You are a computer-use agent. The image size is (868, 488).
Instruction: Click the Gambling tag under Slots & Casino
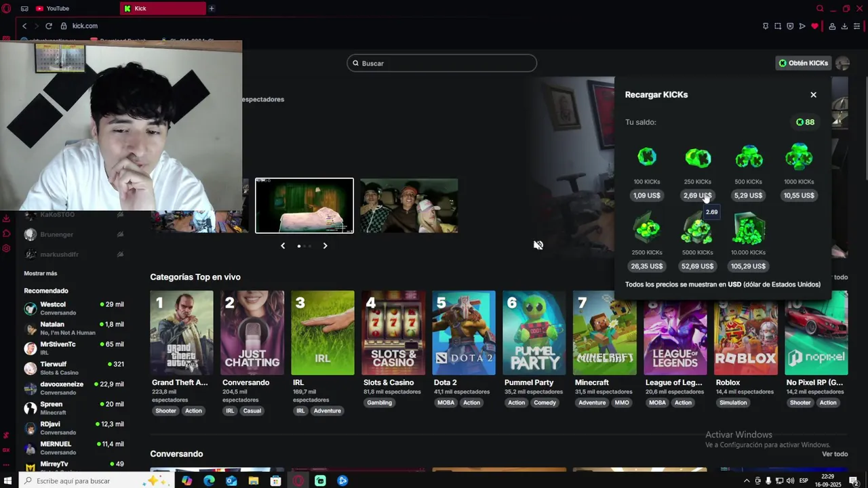click(380, 403)
